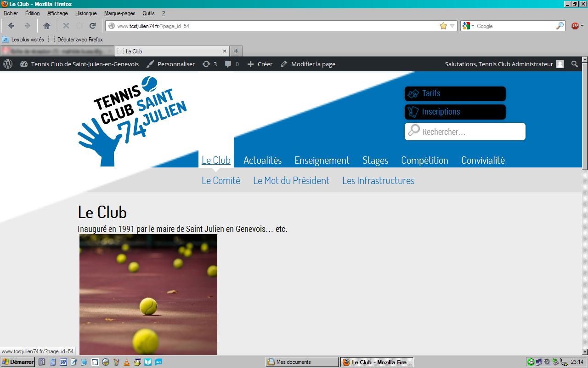Open the Adblock Plus dropdown menu
The height and width of the screenshot is (368, 588).
pyautogui.click(x=582, y=26)
